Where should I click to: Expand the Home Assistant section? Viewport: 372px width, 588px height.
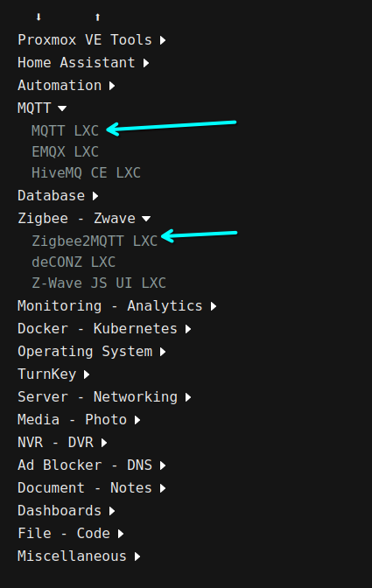tap(83, 63)
